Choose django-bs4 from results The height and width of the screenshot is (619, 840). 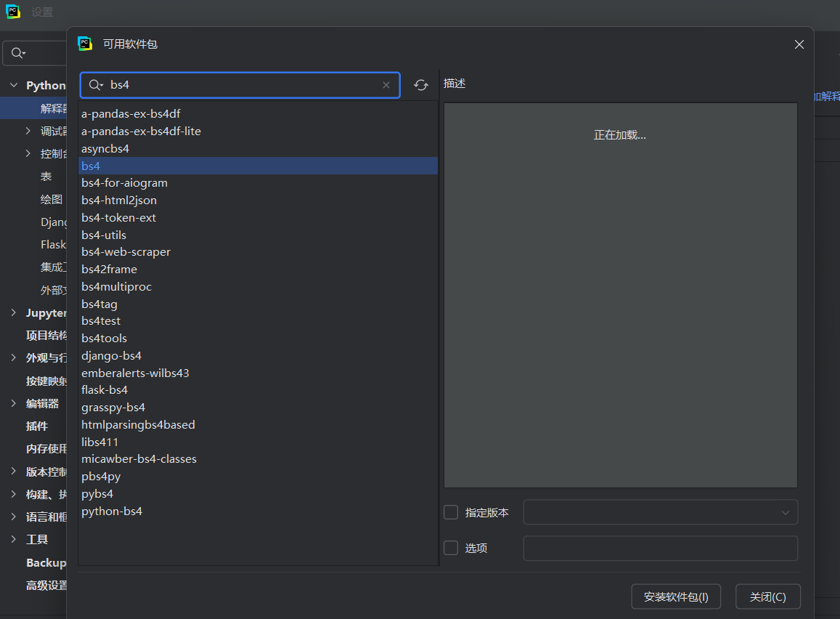coord(112,356)
